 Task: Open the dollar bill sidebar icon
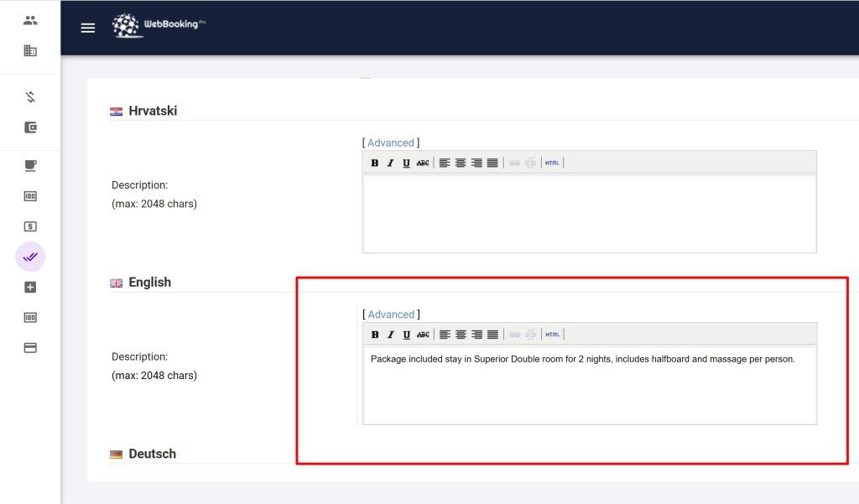point(30,226)
